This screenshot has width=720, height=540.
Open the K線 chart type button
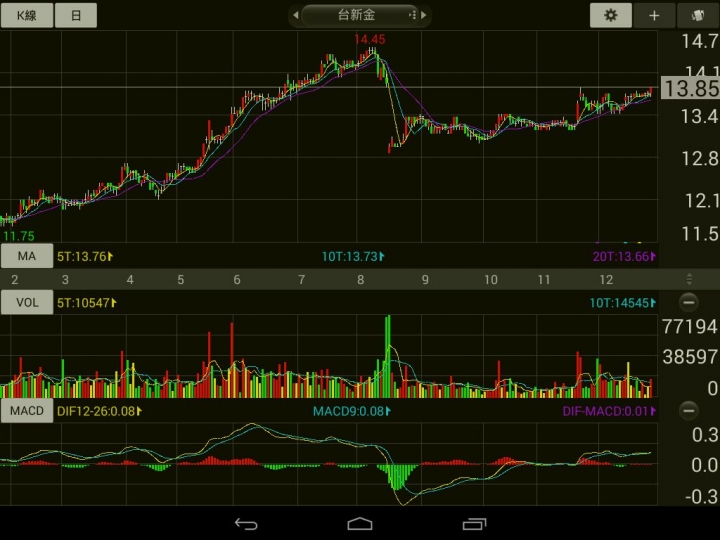[x=27, y=15]
